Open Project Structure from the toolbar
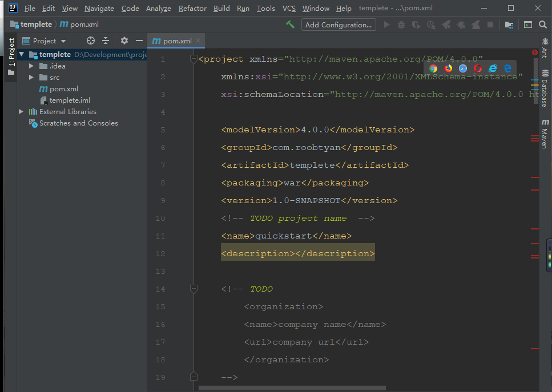This screenshot has width=552, height=392. coord(509,25)
